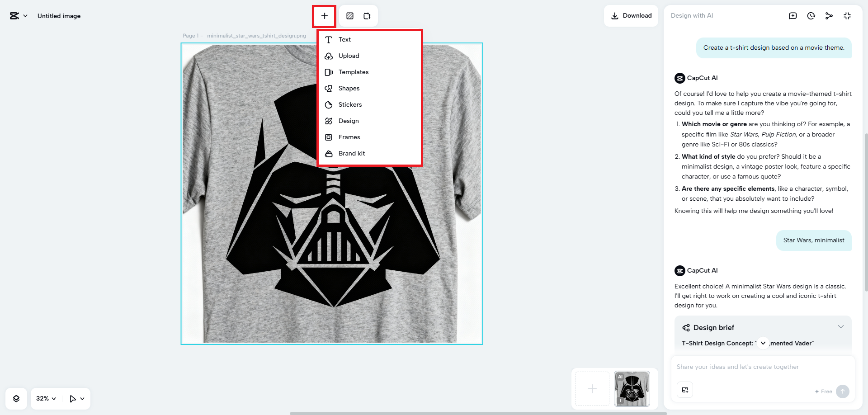This screenshot has height=415, width=868.
Task: Click the 'Design with AI' panel title
Action: point(692,16)
